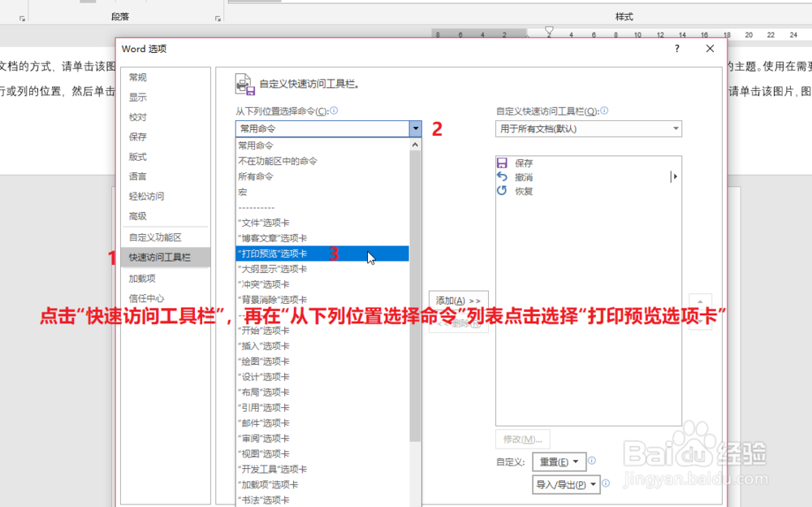Pick “布局”选项卡 from the list
Viewport: 812px width, 507px height.
tap(322, 392)
